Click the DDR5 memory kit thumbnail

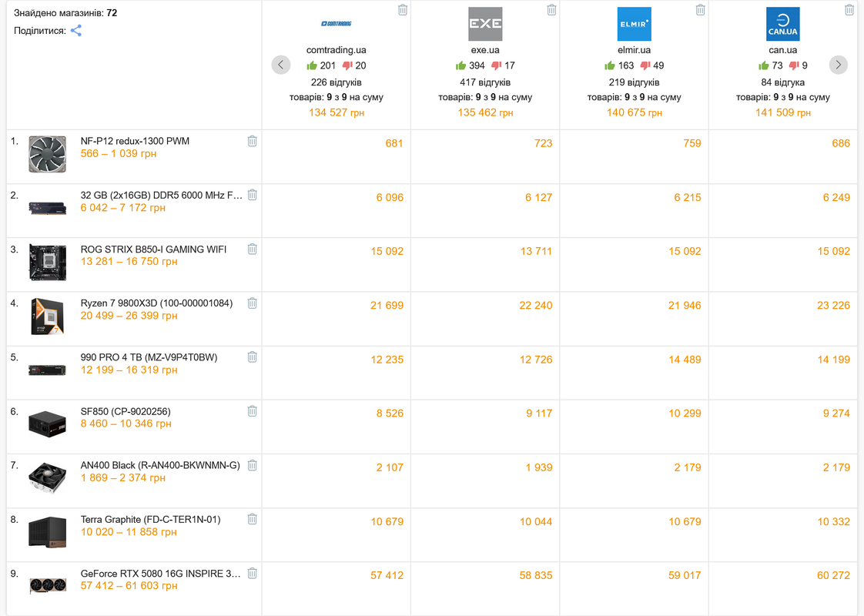click(x=48, y=208)
